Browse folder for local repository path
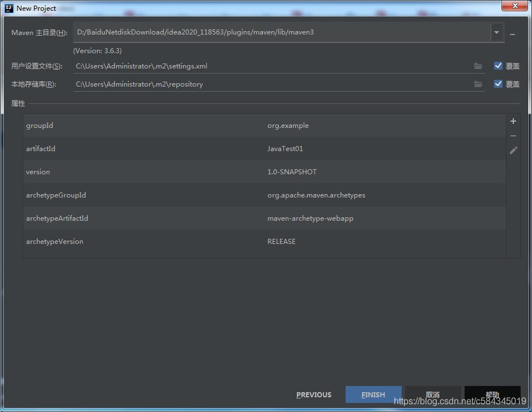Image resolution: width=532 pixels, height=412 pixels. tap(478, 84)
